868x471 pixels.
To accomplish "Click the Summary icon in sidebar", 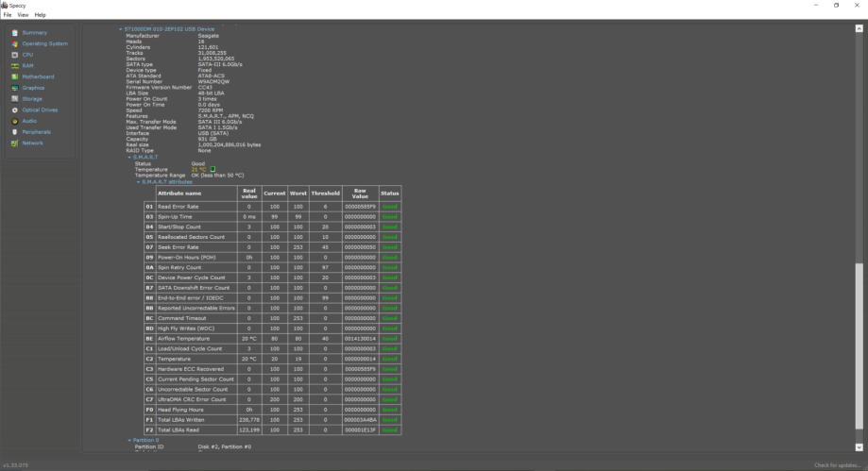I will [x=15, y=33].
